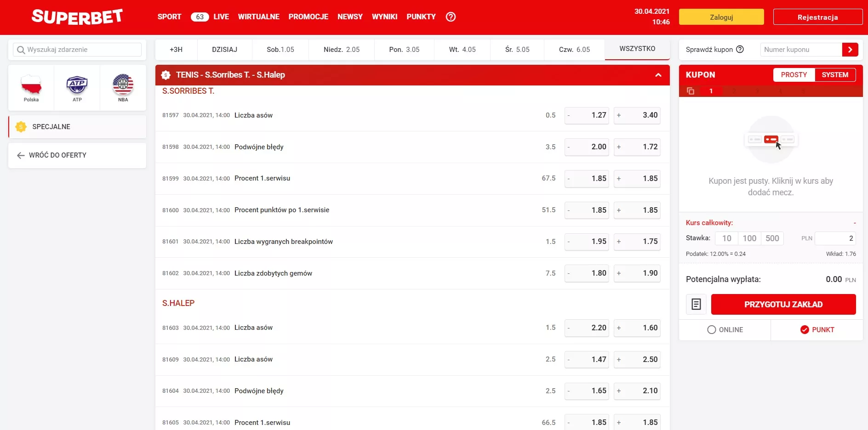
Task: Open the PROMOCJE menu
Action: click(x=308, y=17)
